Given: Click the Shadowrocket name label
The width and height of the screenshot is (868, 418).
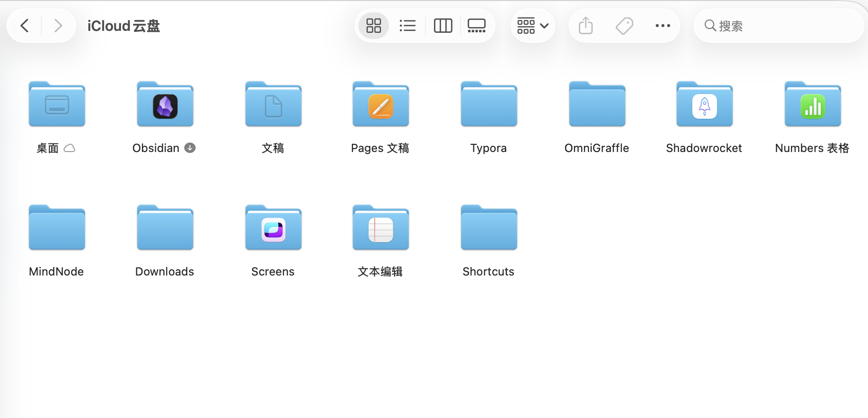Looking at the screenshot, I should (x=704, y=148).
